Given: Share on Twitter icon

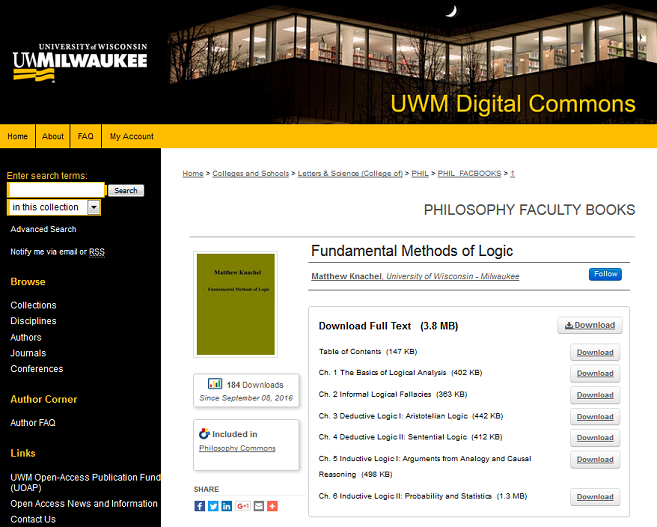Looking at the screenshot, I should [x=213, y=506].
